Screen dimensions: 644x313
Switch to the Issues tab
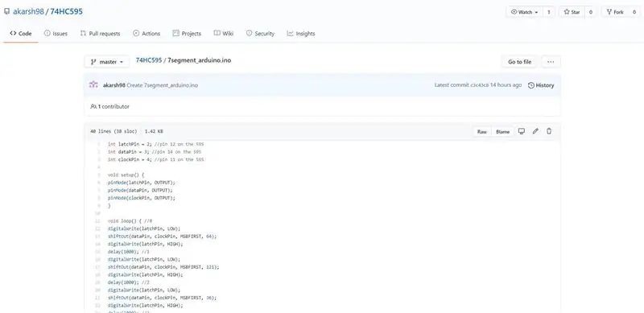tap(56, 34)
